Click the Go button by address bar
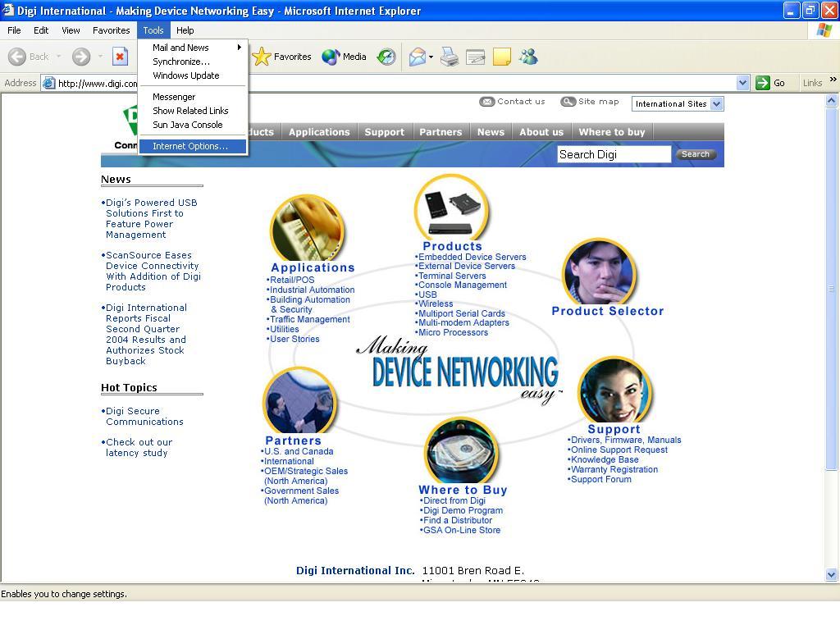This screenshot has width=840, height=630. 771,83
